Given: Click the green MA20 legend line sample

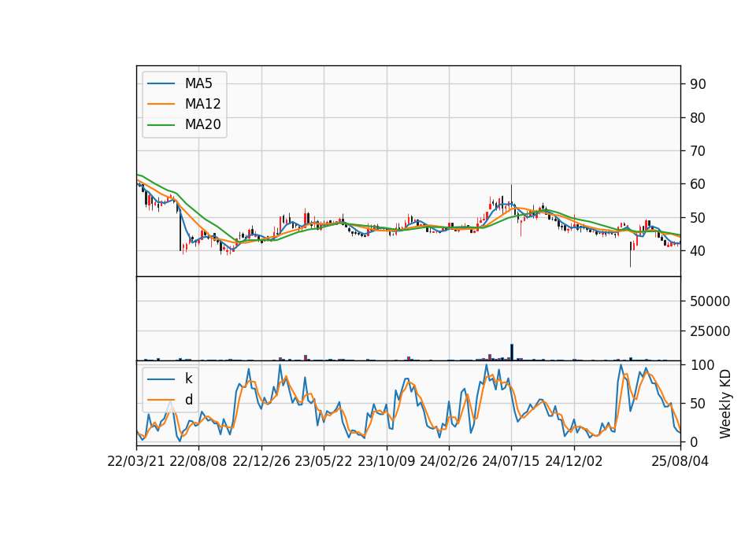Looking at the screenshot, I should point(161,125).
